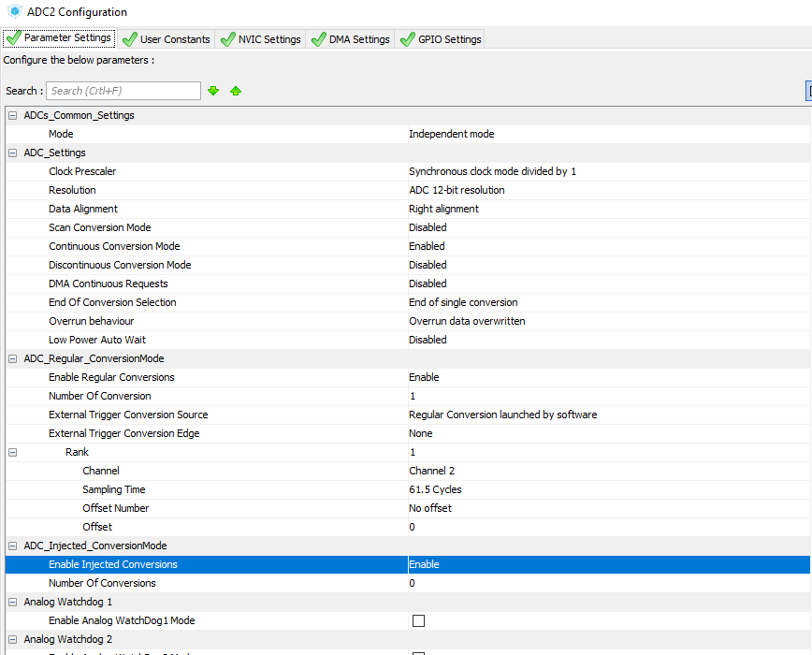812x655 pixels.
Task: Select the Clock Prescaler parameter row
Action: (82, 171)
